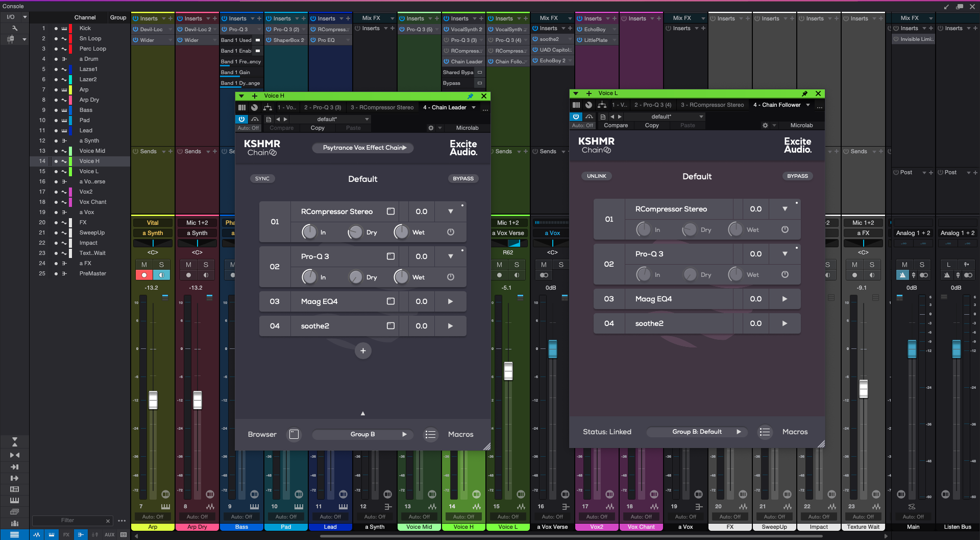This screenshot has width=980, height=540.
Task: Click the bars icon in Voice H plugin header
Action: coord(242,107)
